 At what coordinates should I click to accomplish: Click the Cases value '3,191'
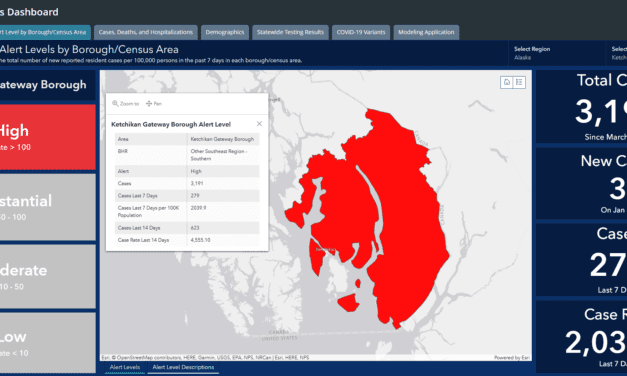[197, 184]
